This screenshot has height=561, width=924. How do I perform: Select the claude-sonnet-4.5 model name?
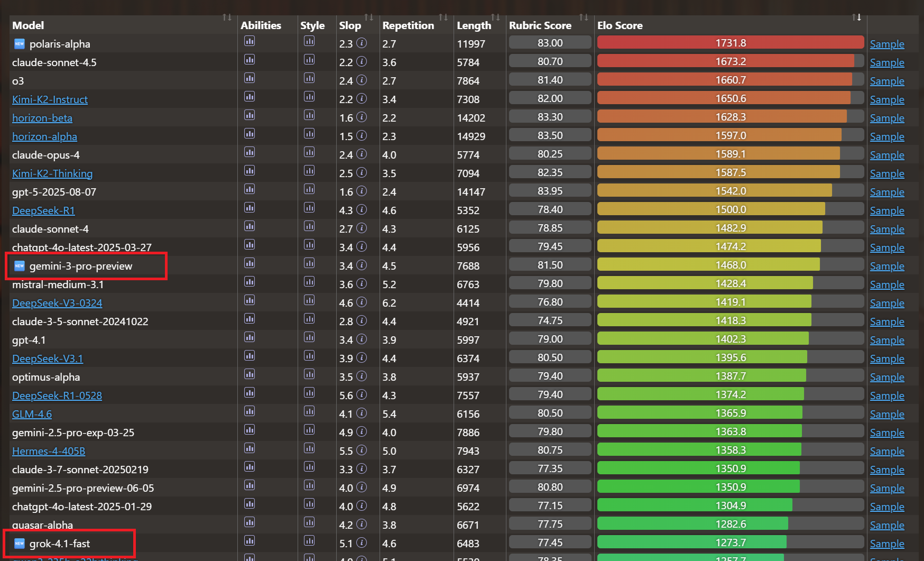click(x=54, y=62)
